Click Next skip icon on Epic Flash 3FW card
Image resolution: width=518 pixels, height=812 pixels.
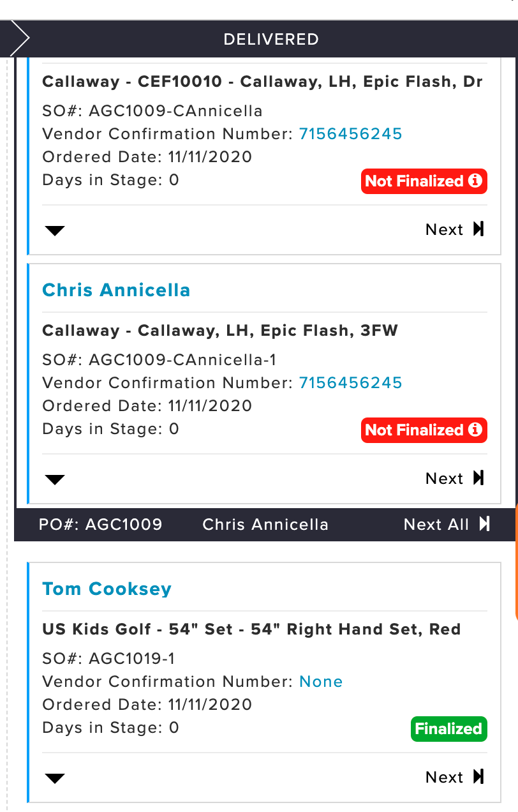point(478,478)
